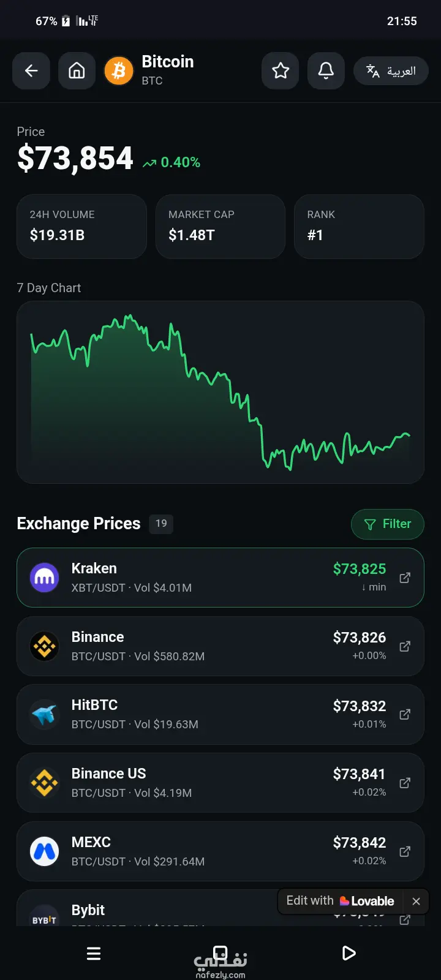Image resolution: width=441 pixels, height=980 pixels.
Task: Open Binance external link icon
Action: 405,646
